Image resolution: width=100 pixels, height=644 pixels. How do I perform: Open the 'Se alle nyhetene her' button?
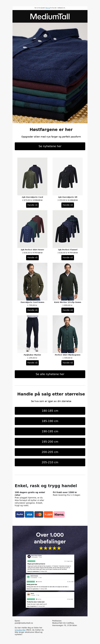[x=50, y=374]
